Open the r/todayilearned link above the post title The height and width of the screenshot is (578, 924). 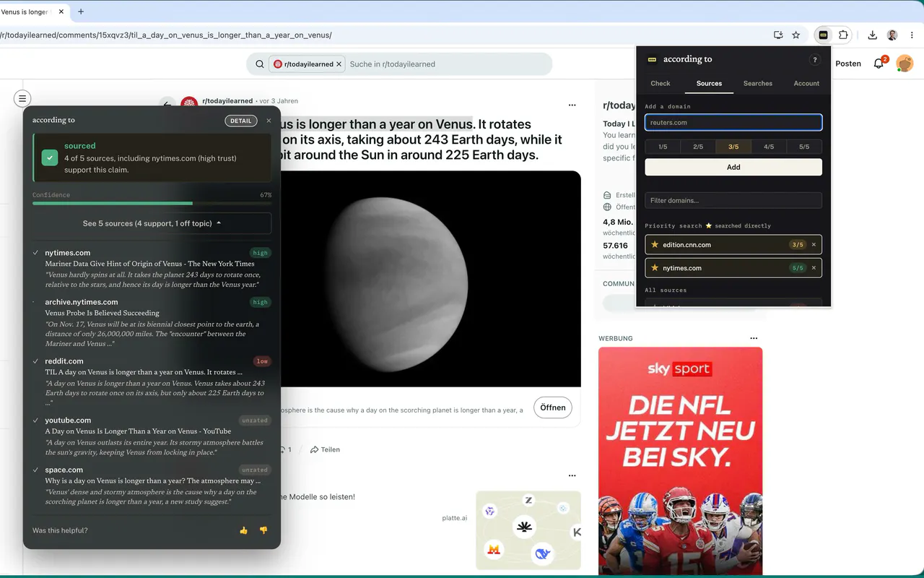click(x=227, y=101)
